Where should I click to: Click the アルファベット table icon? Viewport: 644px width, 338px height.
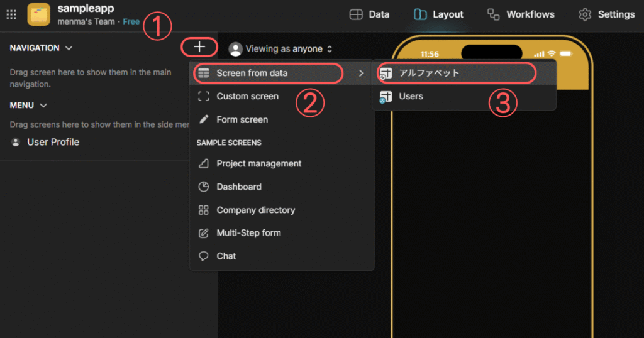386,74
